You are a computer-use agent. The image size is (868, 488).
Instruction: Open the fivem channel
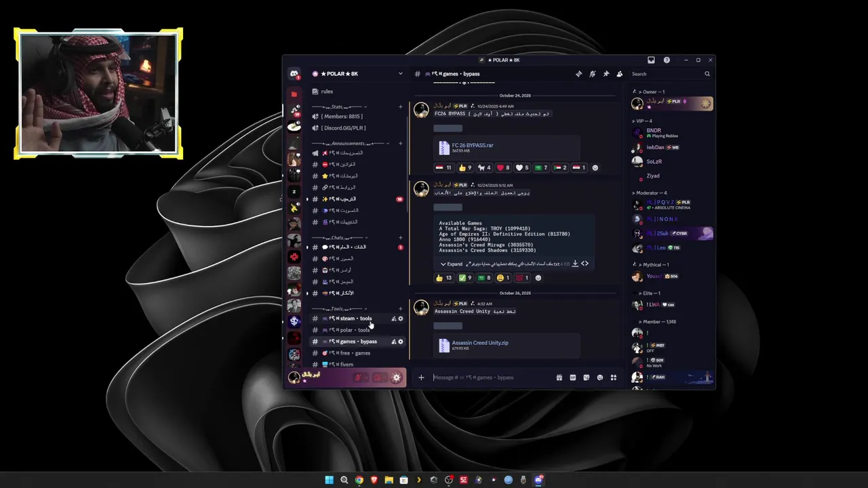(x=357, y=365)
